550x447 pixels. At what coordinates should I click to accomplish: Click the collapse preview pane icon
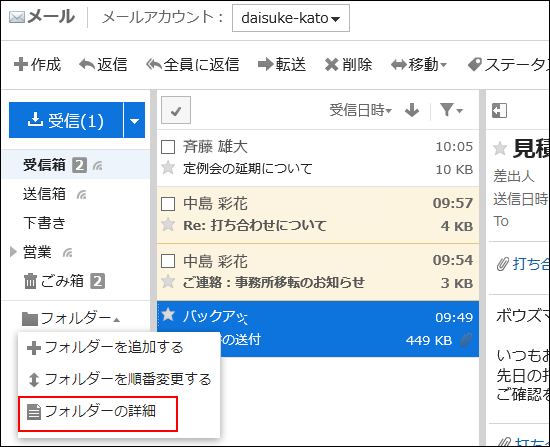point(499,111)
